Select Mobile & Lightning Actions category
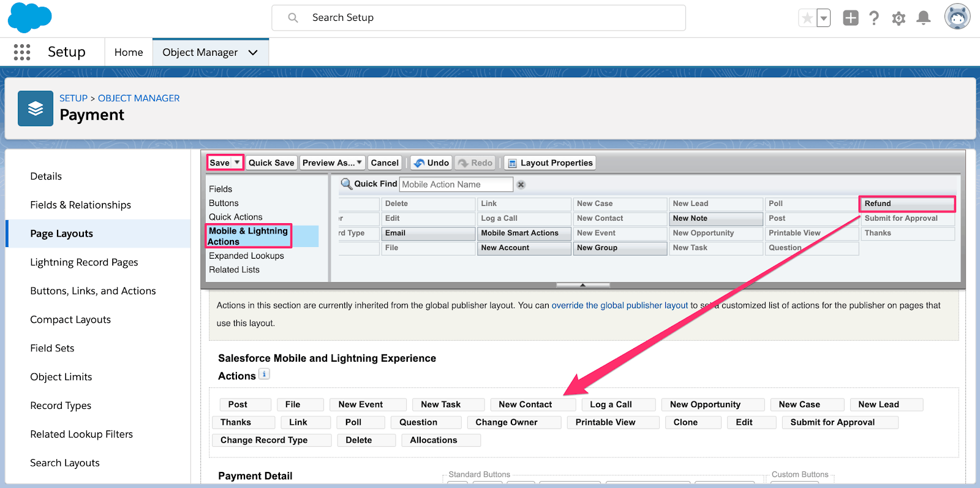 (x=248, y=236)
